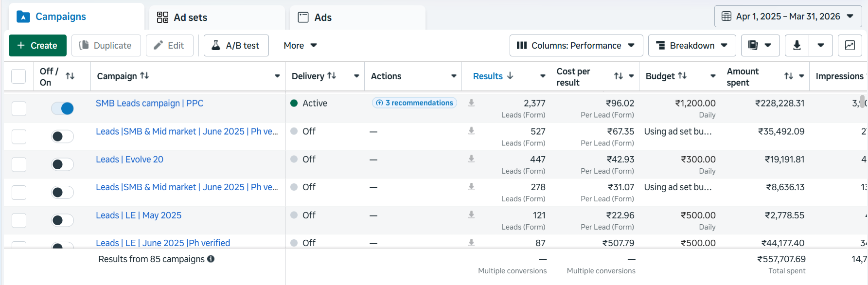The image size is (868, 285).
Task: Download results icon in Leads | Evolve 20 row
Action: click(x=471, y=159)
